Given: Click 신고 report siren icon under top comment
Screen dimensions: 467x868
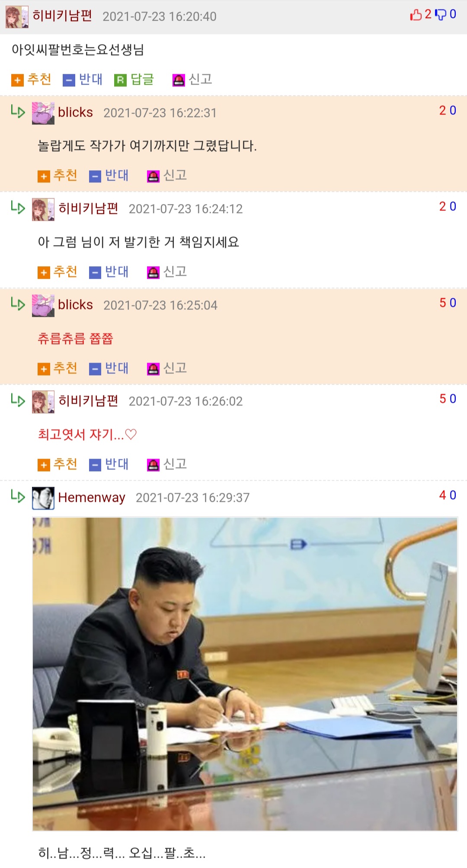Looking at the screenshot, I should 179,80.
